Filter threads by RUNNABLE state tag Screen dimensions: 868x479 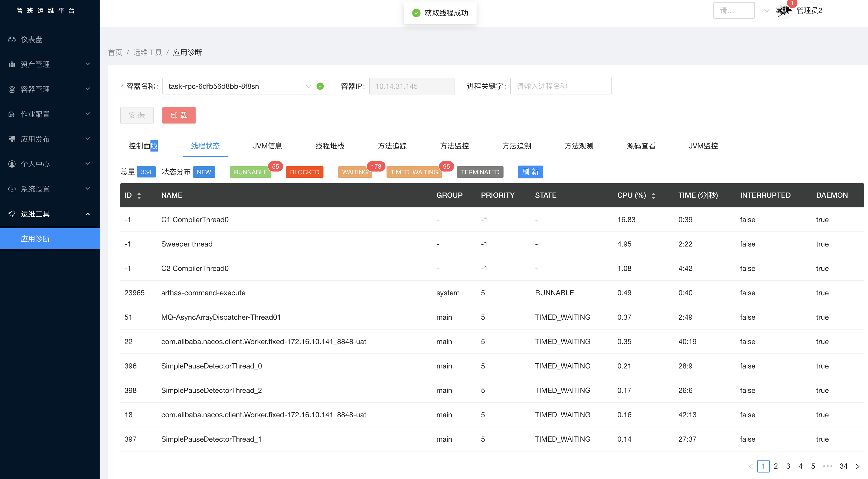[x=250, y=172]
